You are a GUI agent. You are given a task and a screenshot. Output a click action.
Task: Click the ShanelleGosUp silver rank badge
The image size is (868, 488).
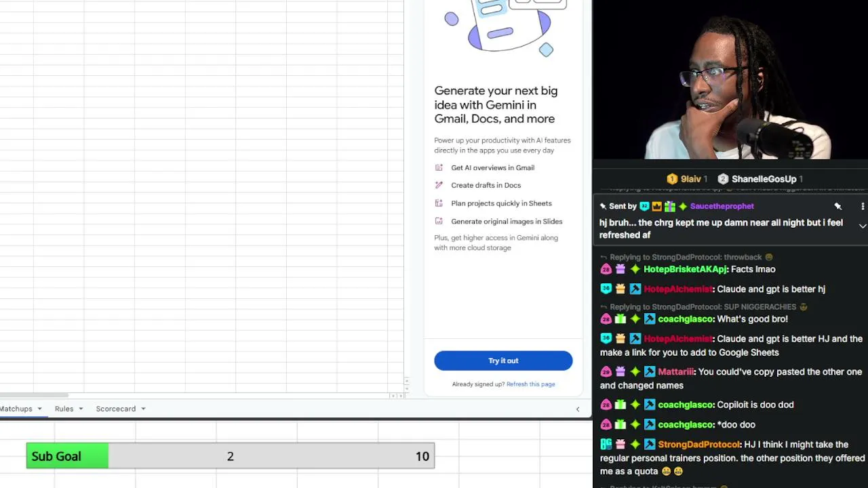click(x=723, y=179)
